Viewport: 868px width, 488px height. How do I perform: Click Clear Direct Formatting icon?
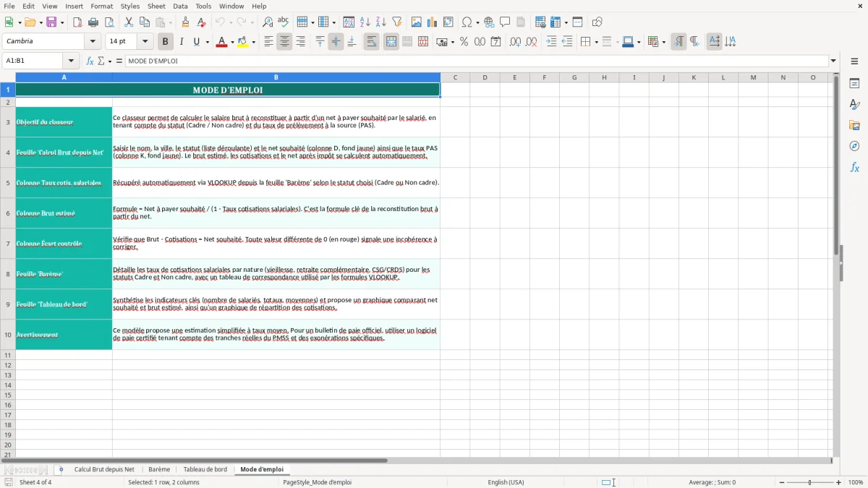tap(201, 22)
